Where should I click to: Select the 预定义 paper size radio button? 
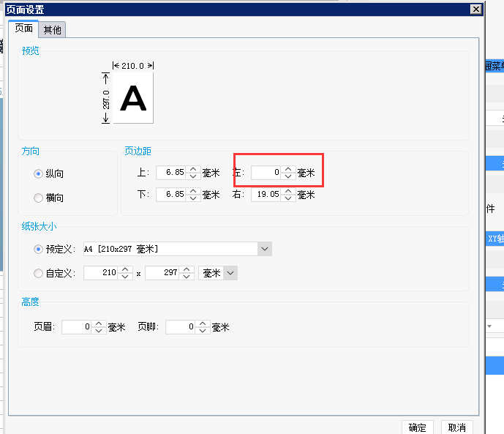coord(38,249)
